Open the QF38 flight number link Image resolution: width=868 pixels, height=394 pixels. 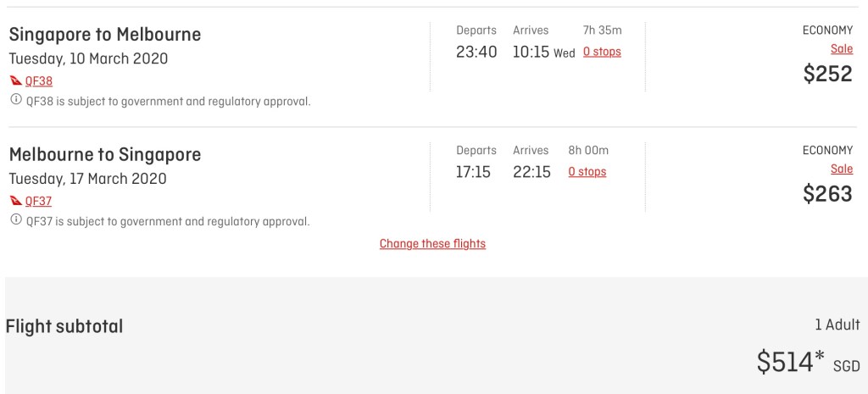coord(39,81)
